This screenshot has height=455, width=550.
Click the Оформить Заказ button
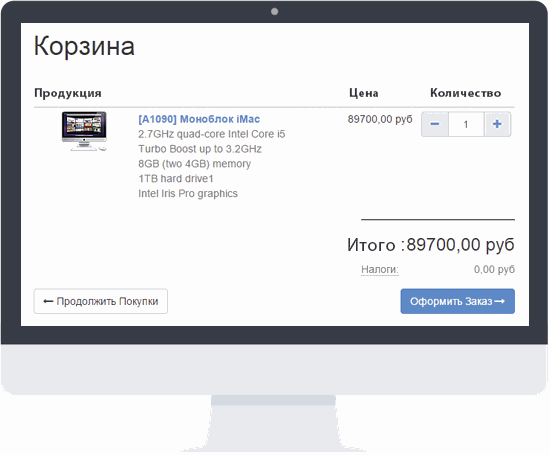coord(457,301)
